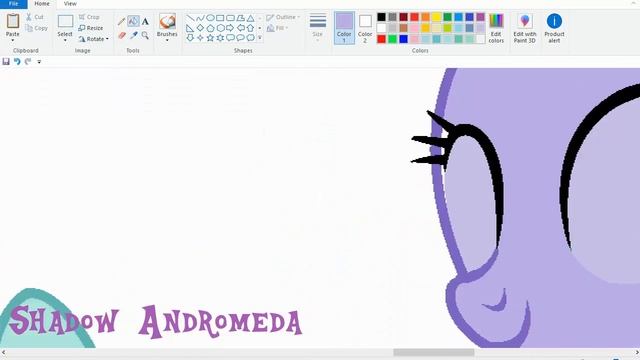This screenshot has height=360, width=640.
Task: Click the horizontal scrollbar thumb
Action: point(433,352)
